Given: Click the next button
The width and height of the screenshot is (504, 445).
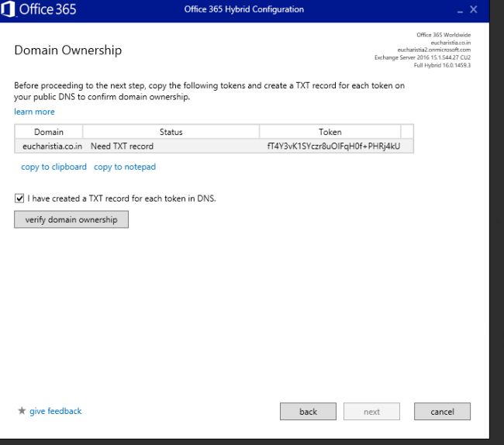Looking at the screenshot, I should pos(371,411).
